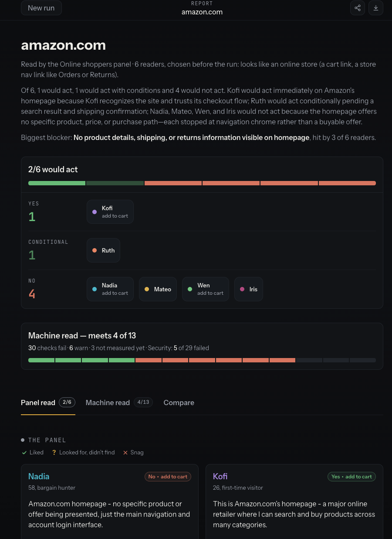Click Kofi's purple dot chip
392x539 pixels.
110,212
